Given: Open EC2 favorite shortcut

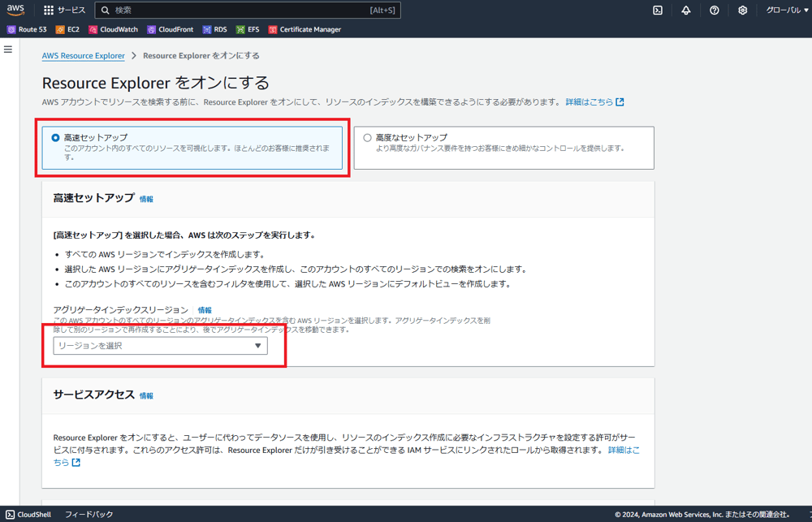Looking at the screenshot, I should tap(68, 29).
